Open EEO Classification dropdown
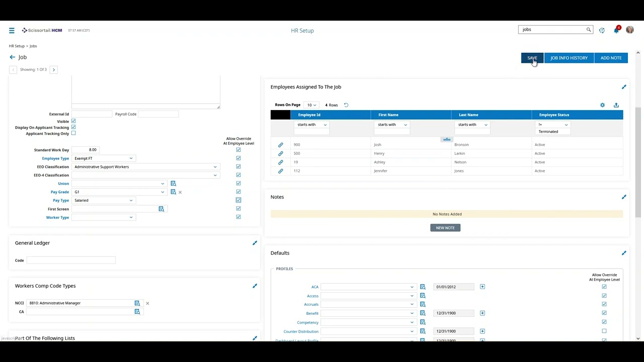644x362 pixels. [x=145, y=167]
